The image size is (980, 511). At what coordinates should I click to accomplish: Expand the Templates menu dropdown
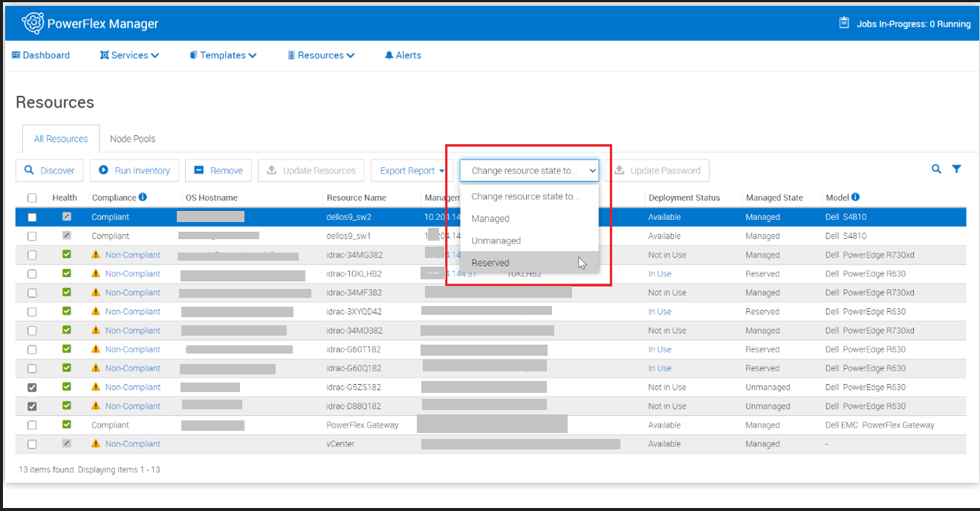[251, 55]
